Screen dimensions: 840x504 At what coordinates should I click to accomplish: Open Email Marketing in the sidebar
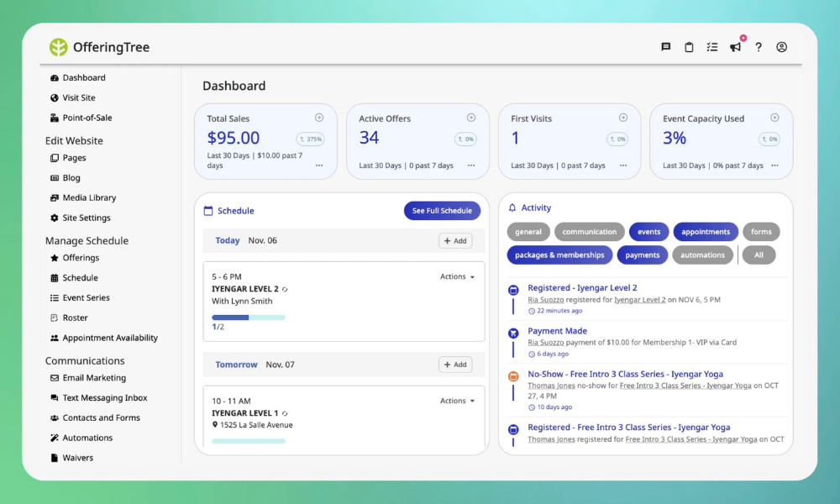click(88, 378)
